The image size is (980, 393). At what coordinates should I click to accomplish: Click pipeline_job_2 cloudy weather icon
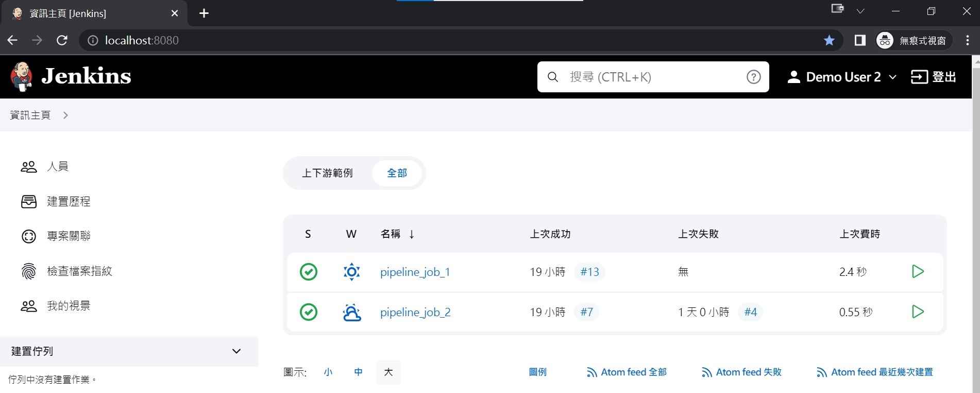351,312
